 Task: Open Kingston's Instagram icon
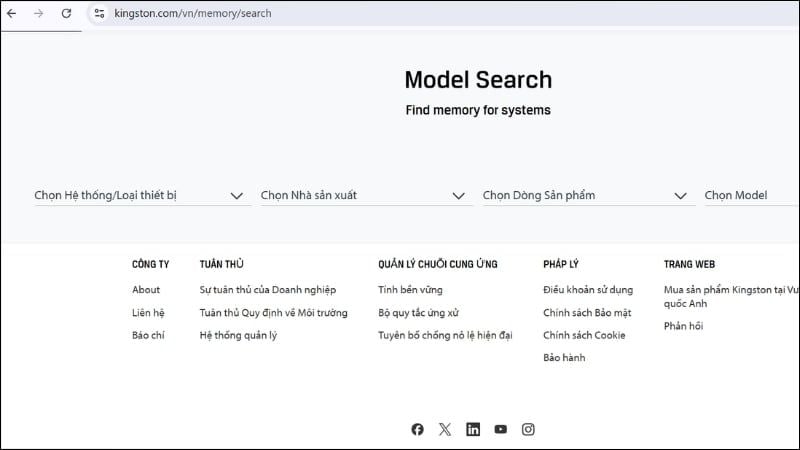pyautogui.click(x=528, y=429)
